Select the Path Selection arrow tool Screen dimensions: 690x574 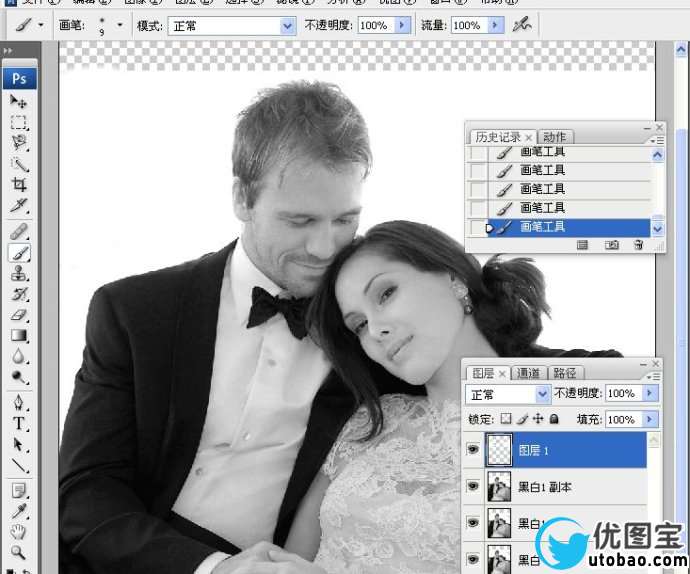[18, 445]
